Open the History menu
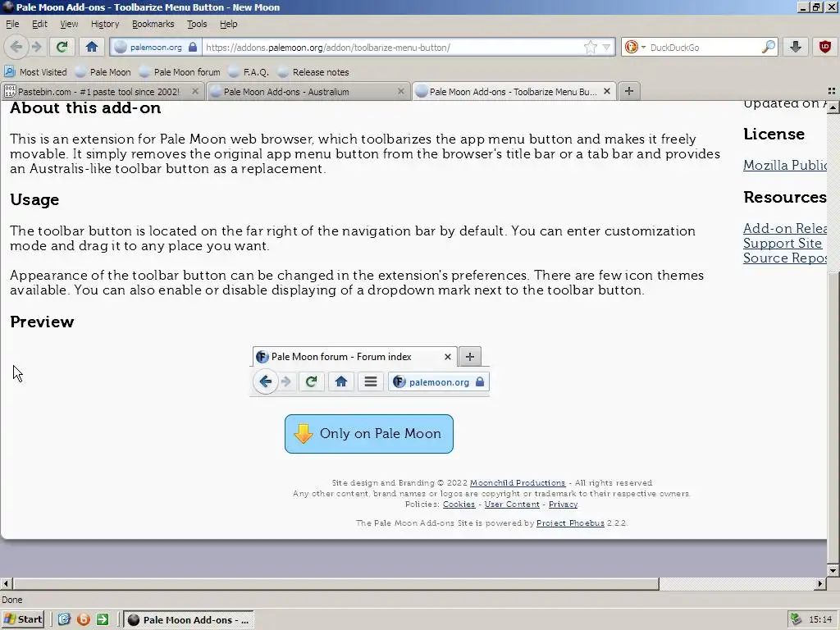This screenshot has height=630, width=840. [105, 24]
